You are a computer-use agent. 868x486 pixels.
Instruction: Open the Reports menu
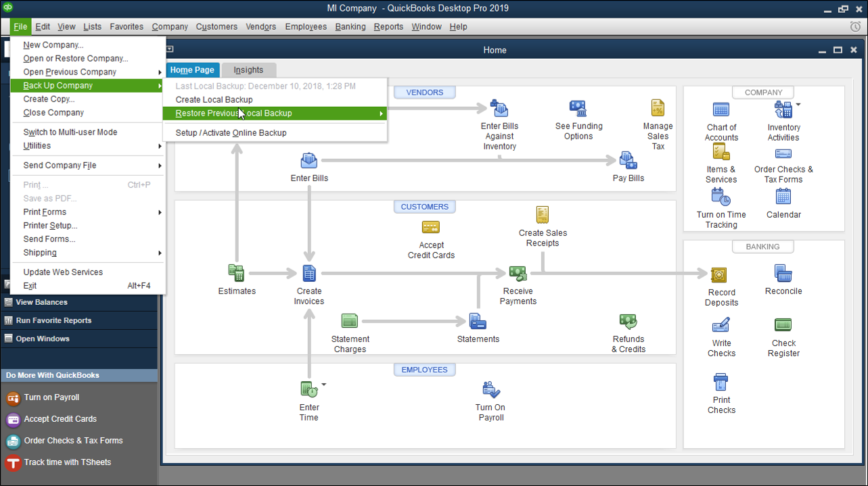(x=388, y=26)
